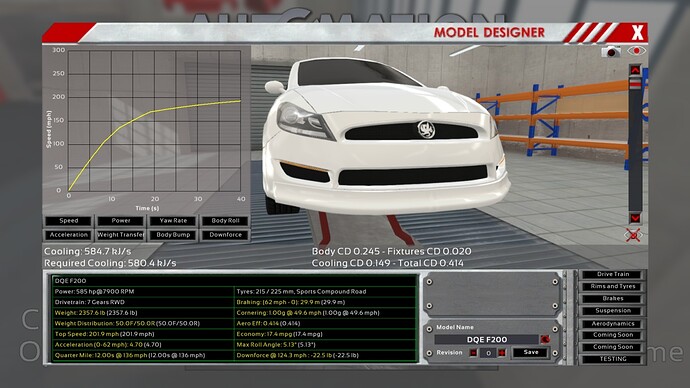Open the Drive Train section
The height and width of the screenshot is (388, 690).
613,275
